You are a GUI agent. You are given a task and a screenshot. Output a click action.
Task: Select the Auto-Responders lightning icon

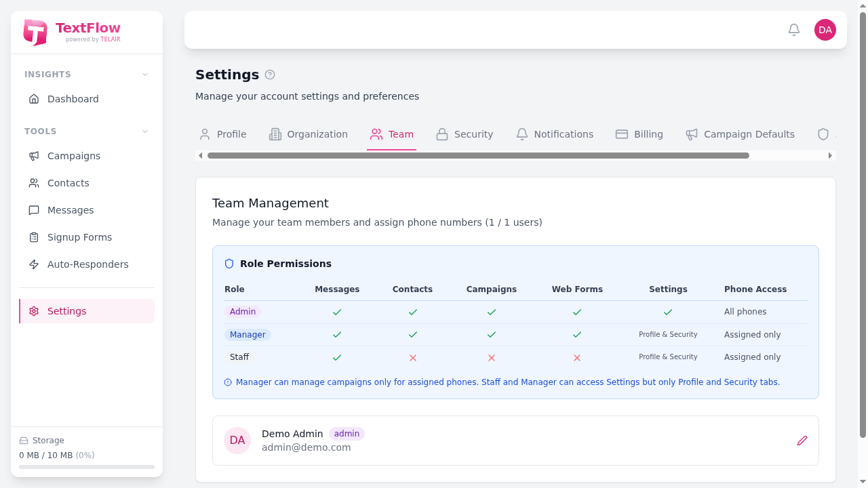pos(34,264)
